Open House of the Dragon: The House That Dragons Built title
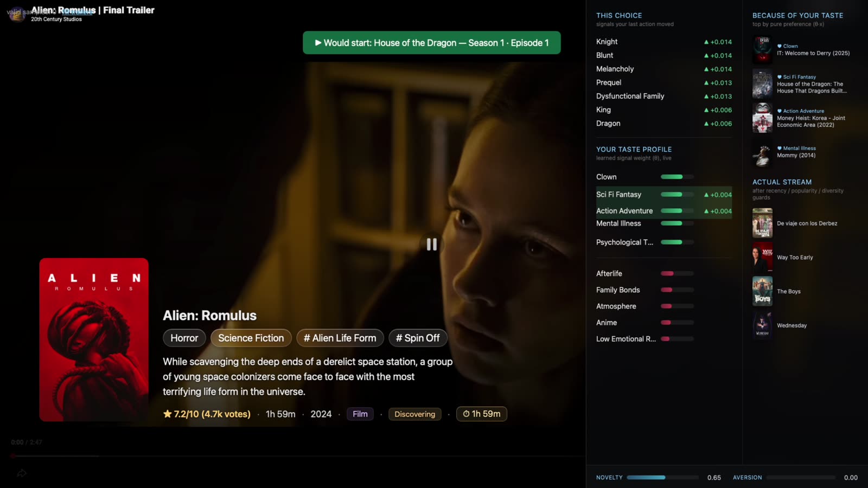868x488 pixels. click(x=812, y=87)
